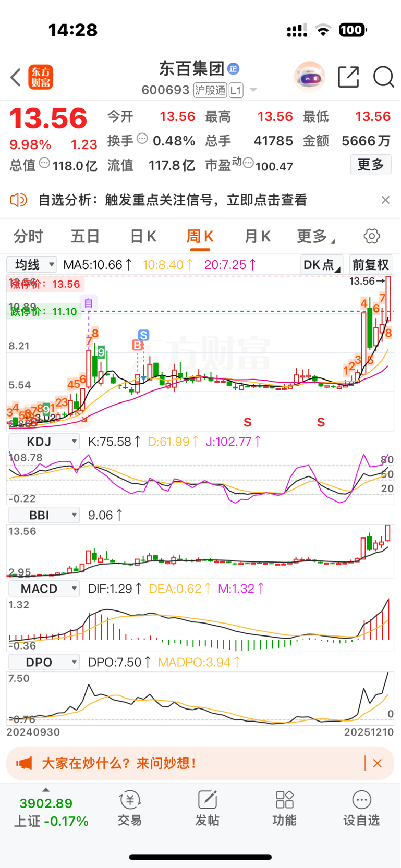Tap the MA5:10.66 value
401x868 pixels.
(x=98, y=265)
